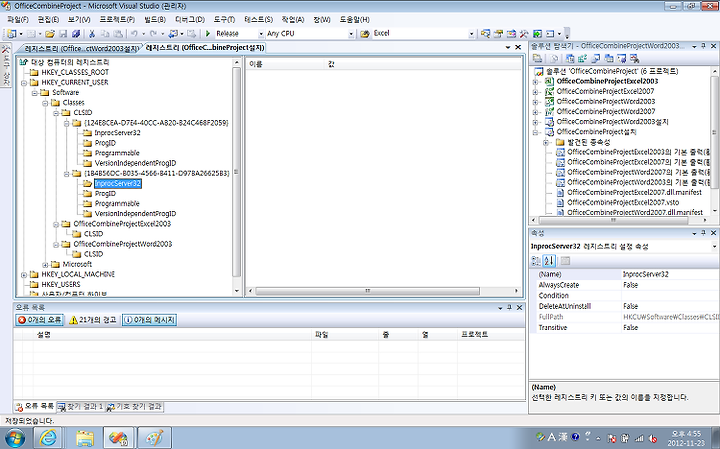Switch to registry tab for ctWord2003

point(80,48)
